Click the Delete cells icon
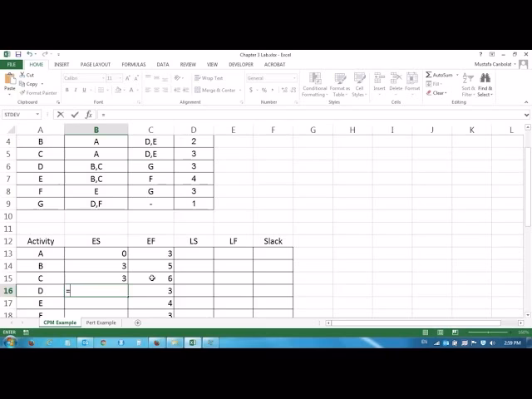 pos(396,79)
